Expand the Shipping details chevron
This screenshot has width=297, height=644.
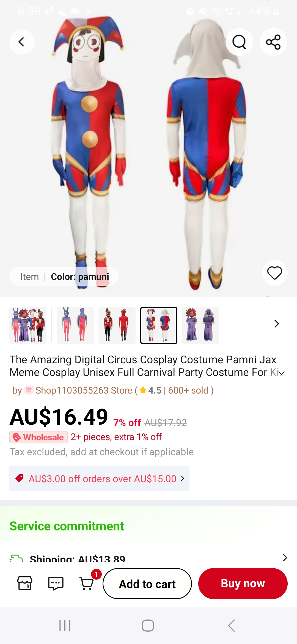pos(285,558)
